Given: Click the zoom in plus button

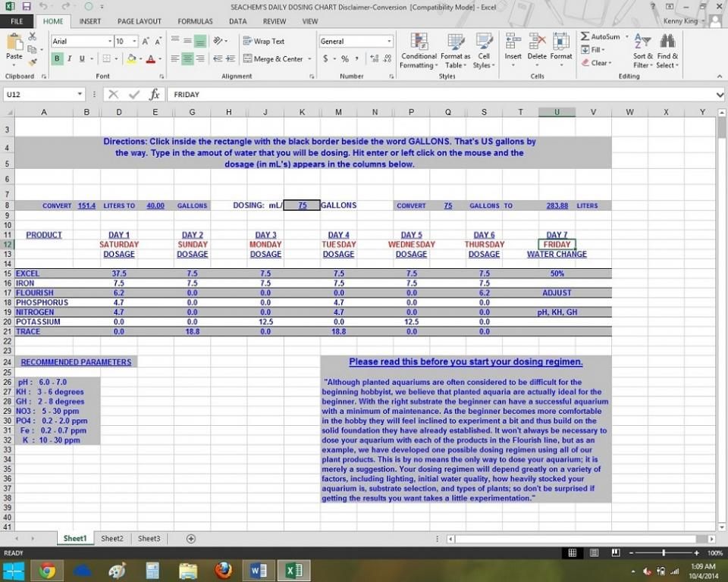Looking at the screenshot, I should pos(696,553).
